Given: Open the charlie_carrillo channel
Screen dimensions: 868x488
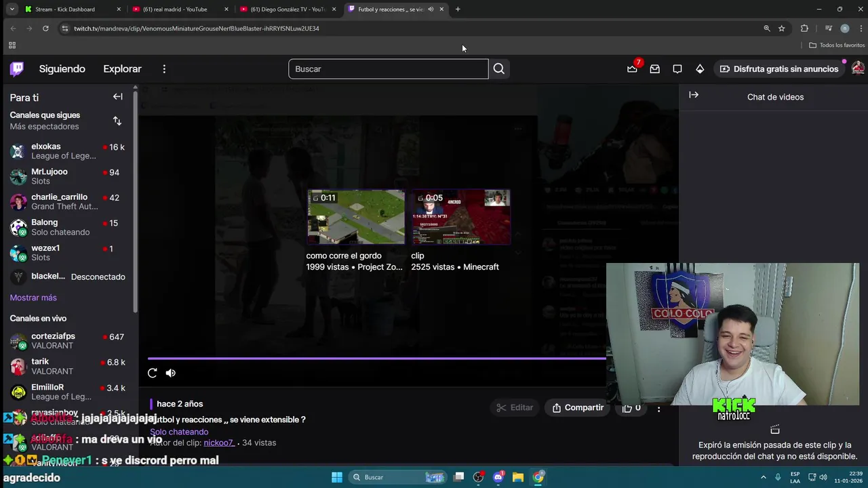Looking at the screenshot, I should (68, 202).
